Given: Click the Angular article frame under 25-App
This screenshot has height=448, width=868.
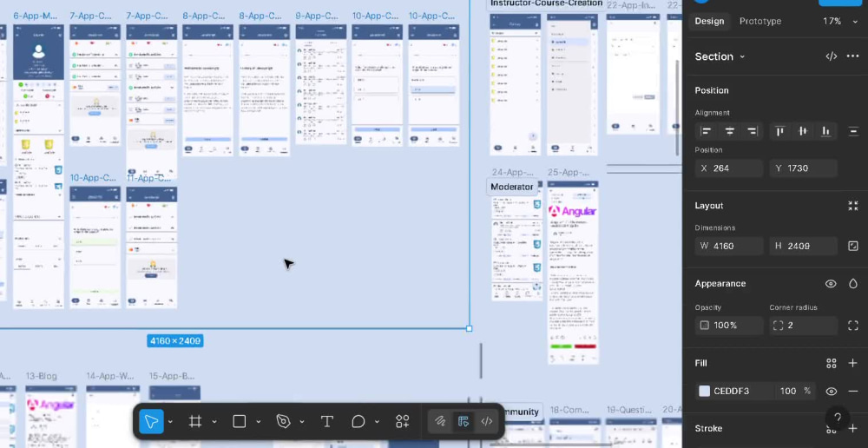Looking at the screenshot, I should coord(573,273).
